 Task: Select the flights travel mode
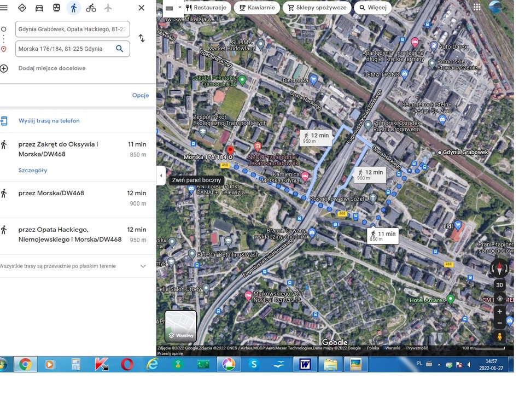[x=108, y=8]
